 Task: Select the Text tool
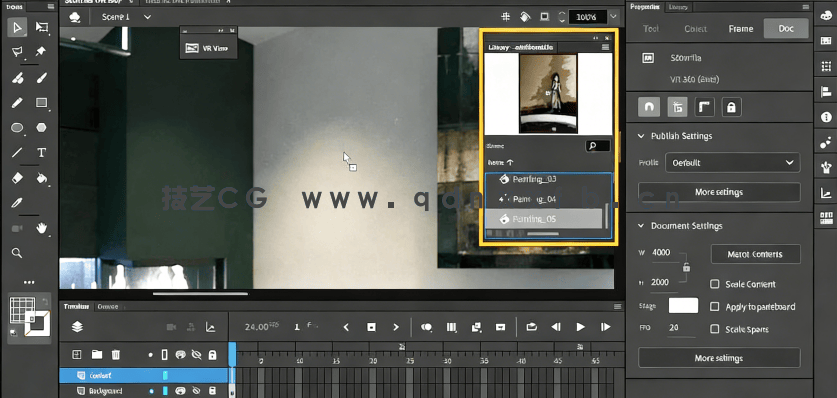41,153
